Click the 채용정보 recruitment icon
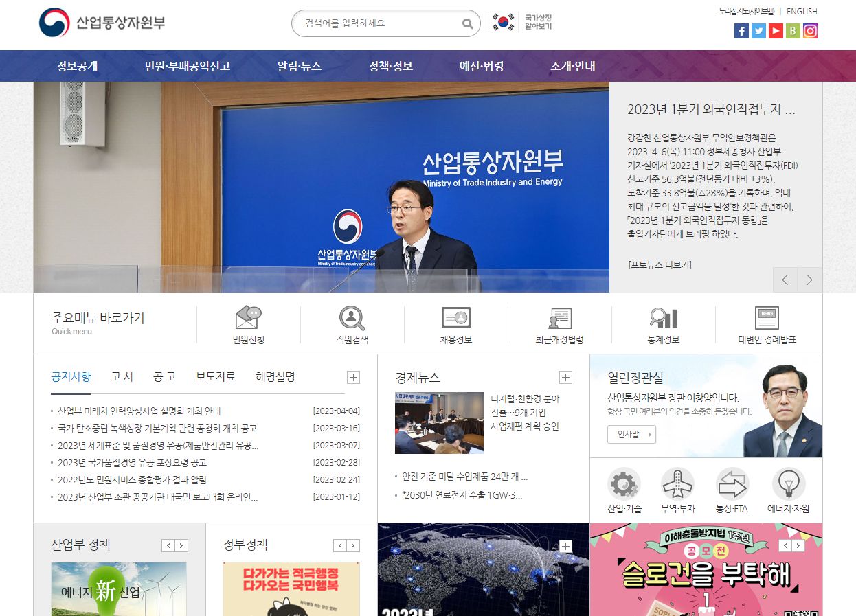Image resolution: width=856 pixels, height=616 pixels. [455, 317]
